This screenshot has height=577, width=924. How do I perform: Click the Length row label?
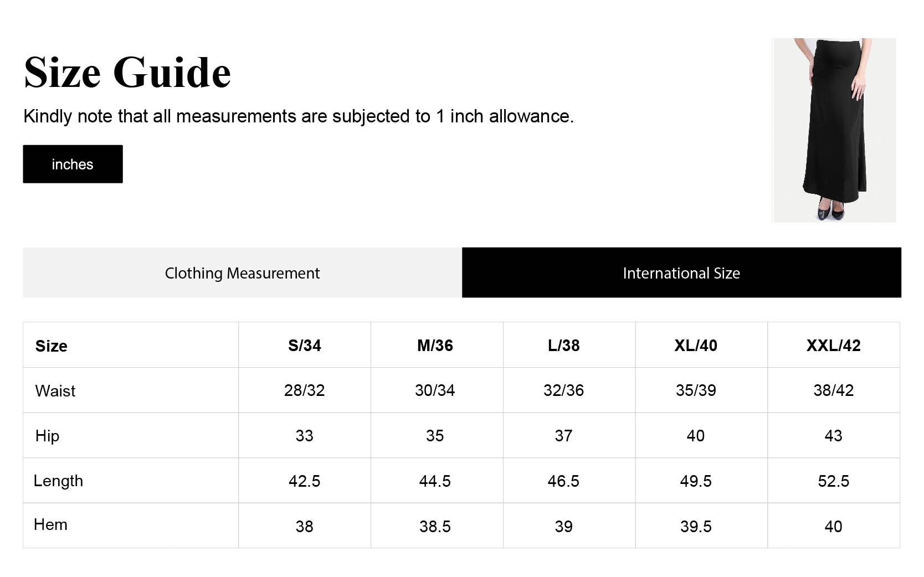pos(58,481)
